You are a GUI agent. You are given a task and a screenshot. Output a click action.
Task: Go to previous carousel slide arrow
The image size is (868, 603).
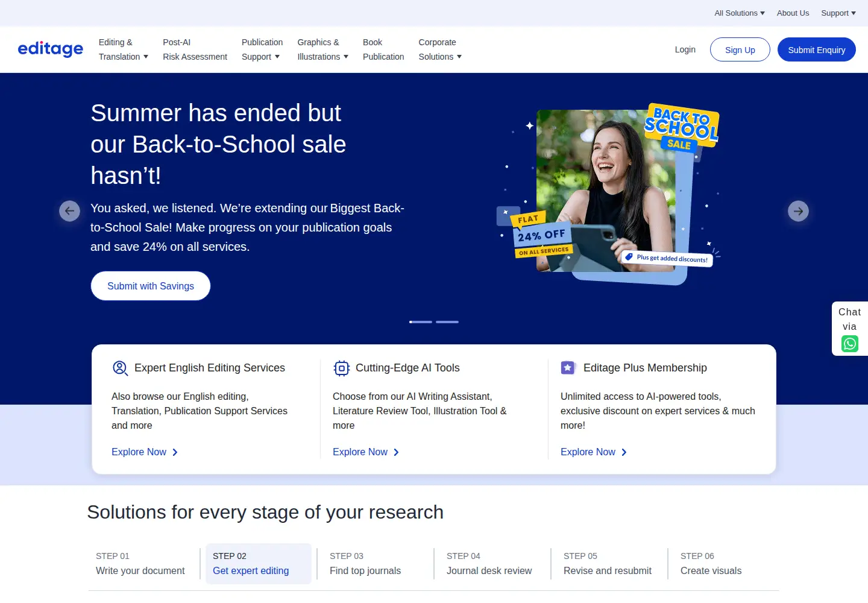coord(69,211)
